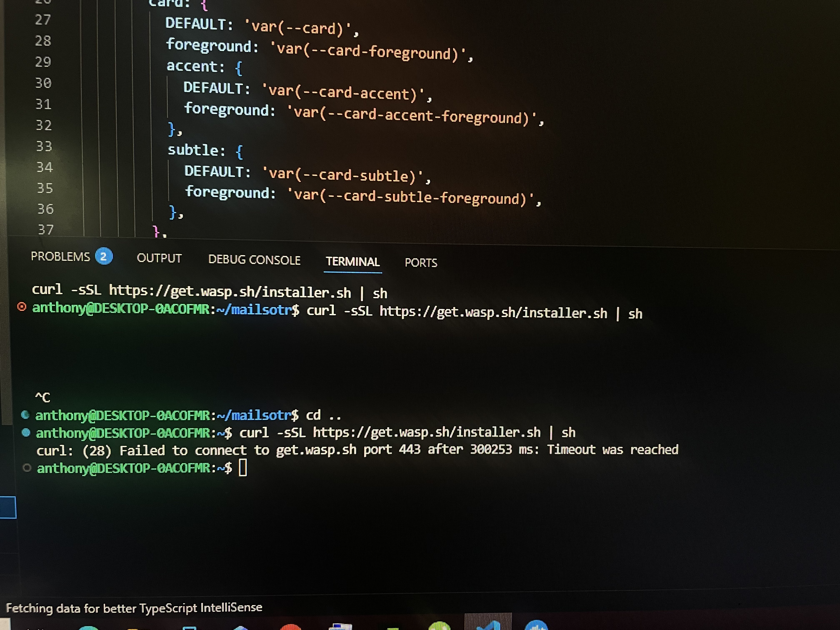Select the TERMINAL tab
The image size is (840, 630).
pyautogui.click(x=352, y=262)
